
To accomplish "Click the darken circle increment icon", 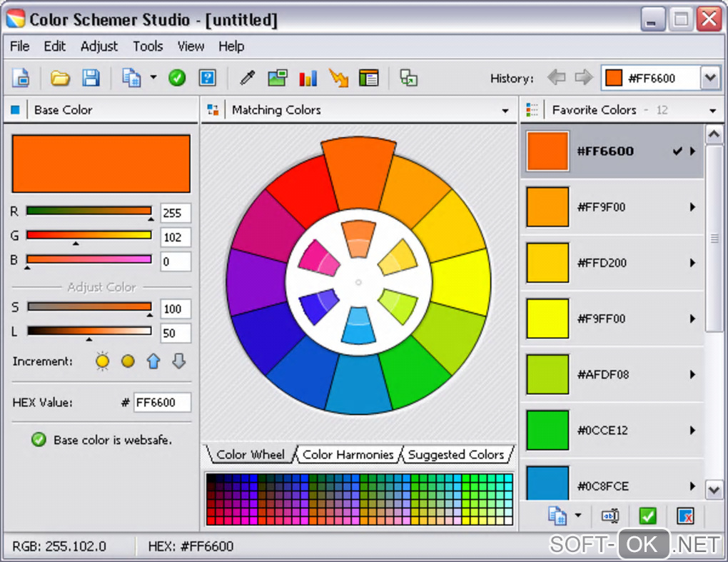I will (128, 361).
